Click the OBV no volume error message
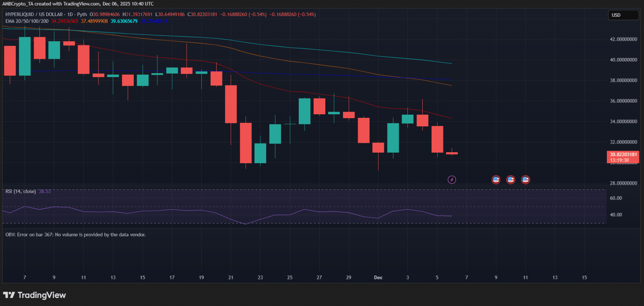Screen dimensions: 644x306 (75, 235)
